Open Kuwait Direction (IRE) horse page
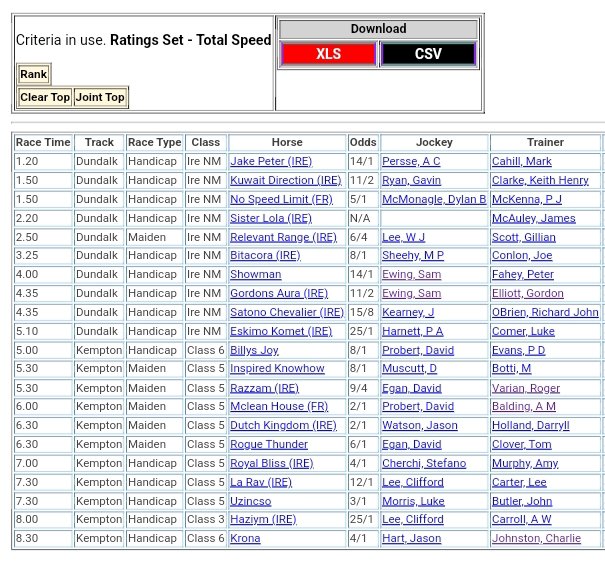The width and height of the screenshot is (605, 563). [285, 181]
